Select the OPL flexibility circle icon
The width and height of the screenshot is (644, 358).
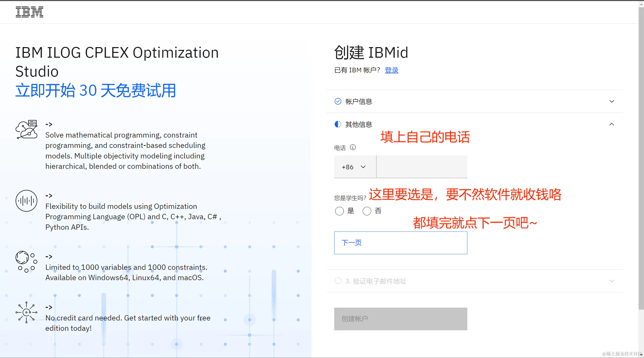pyautogui.click(x=26, y=201)
